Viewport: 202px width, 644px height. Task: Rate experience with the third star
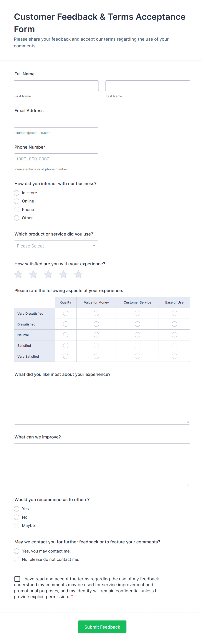(x=48, y=274)
